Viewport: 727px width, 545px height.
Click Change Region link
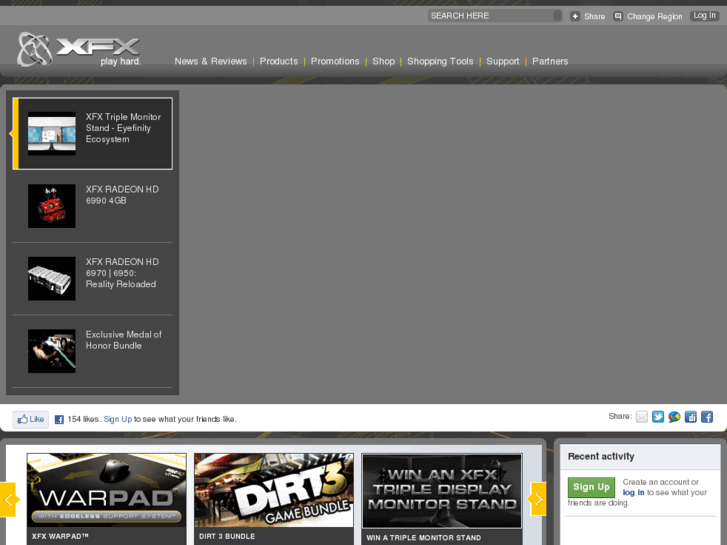(655, 17)
